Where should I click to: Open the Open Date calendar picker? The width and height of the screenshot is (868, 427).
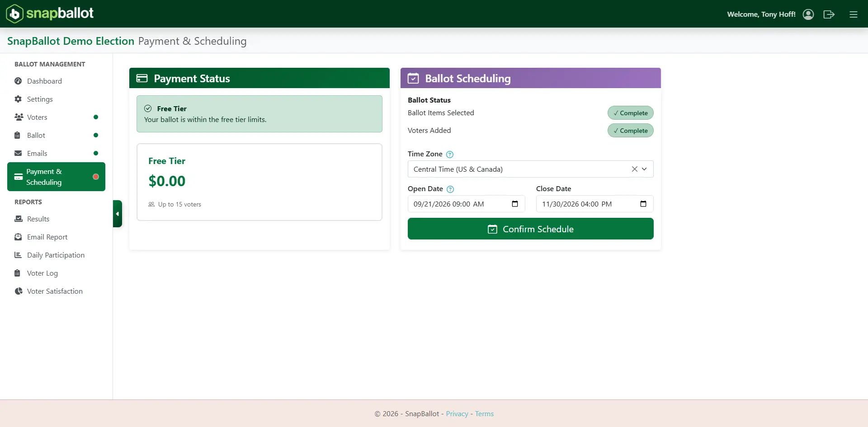[515, 204]
